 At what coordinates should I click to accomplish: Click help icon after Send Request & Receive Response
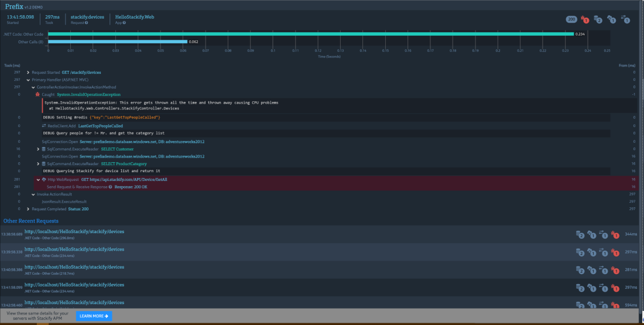(x=111, y=187)
